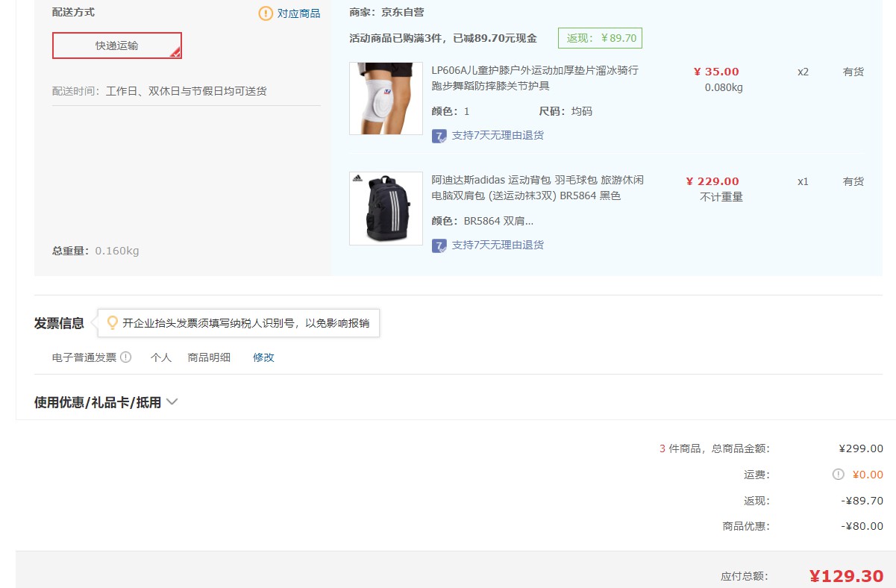
Task: Click the 配送方式 section heading
Action: click(73, 12)
